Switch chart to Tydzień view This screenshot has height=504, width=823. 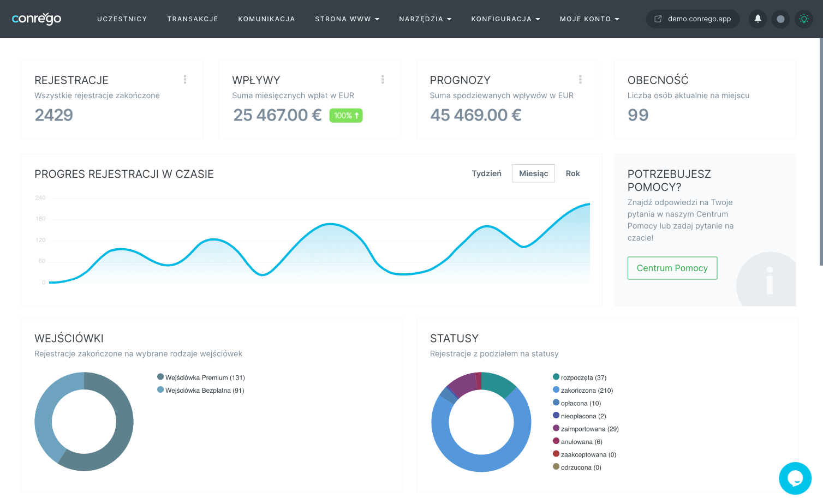click(486, 173)
